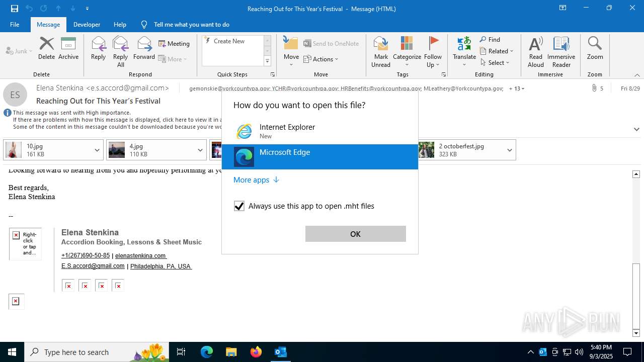Save the message with floppy icon

[x=15, y=9]
